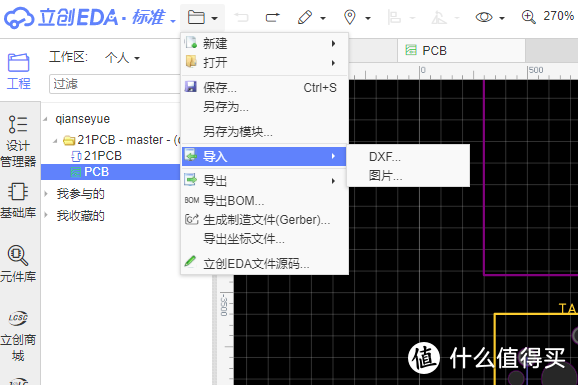Image resolution: width=578 pixels, height=385 pixels.
Task: Click the rotate/flip tool icon
Action: point(439,17)
